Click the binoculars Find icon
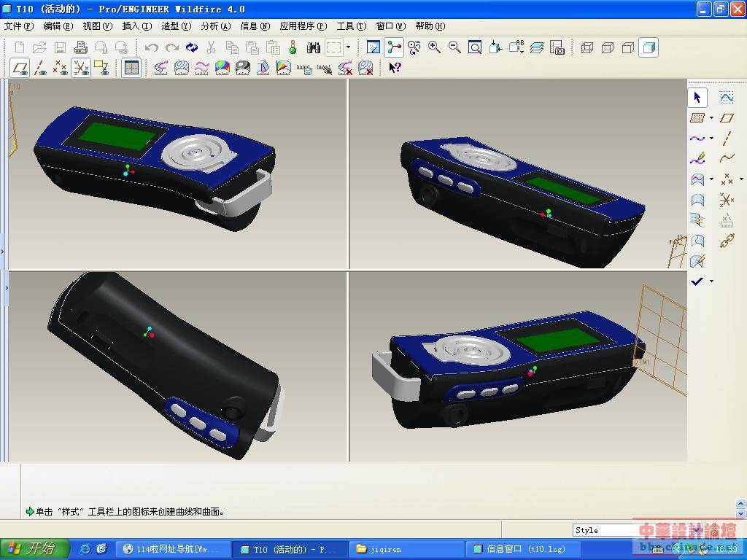 (x=314, y=47)
